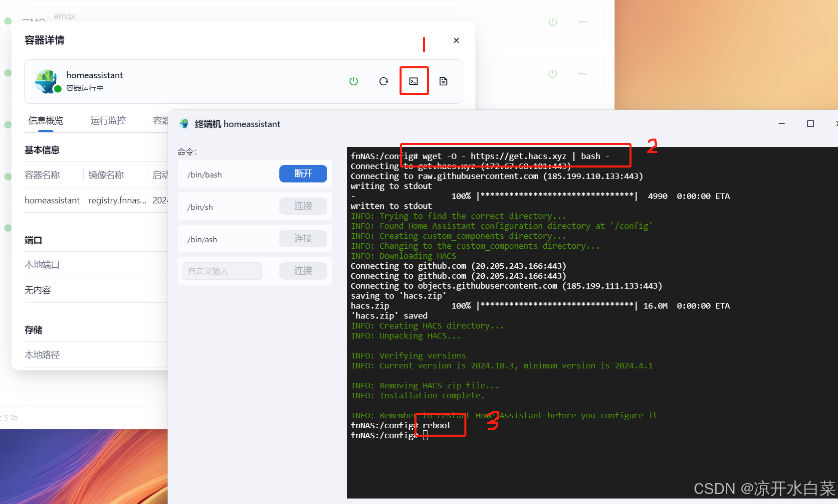This screenshot has width=838, height=504.
Task: Click the 本地端口 label
Action: (x=42, y=265)
